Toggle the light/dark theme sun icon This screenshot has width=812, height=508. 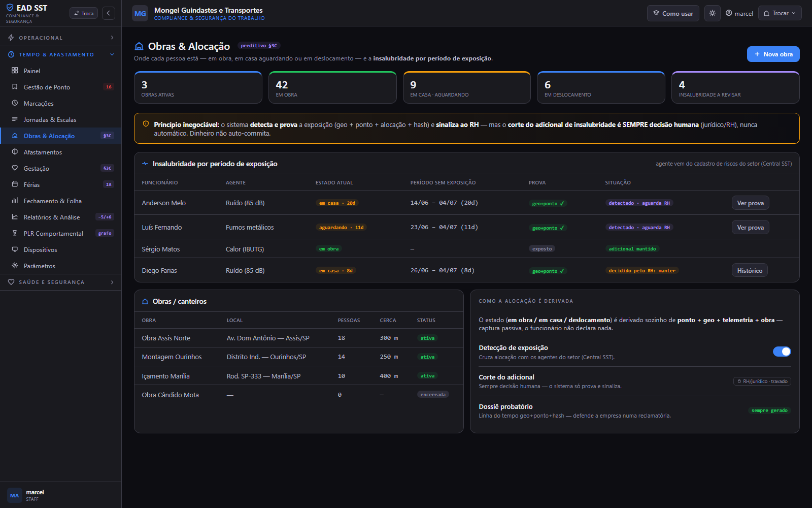(713, 13)
